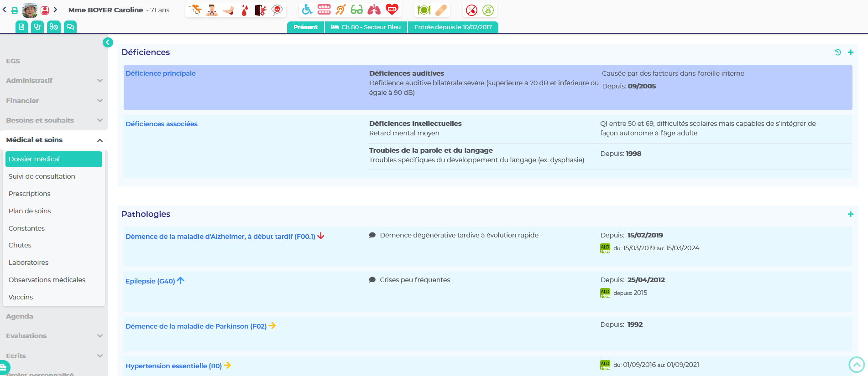Image resolution: width=868 pixels, height=376 pixels.
Task: Add a new pathology with plus icon
Action: (x=850, y=214)
